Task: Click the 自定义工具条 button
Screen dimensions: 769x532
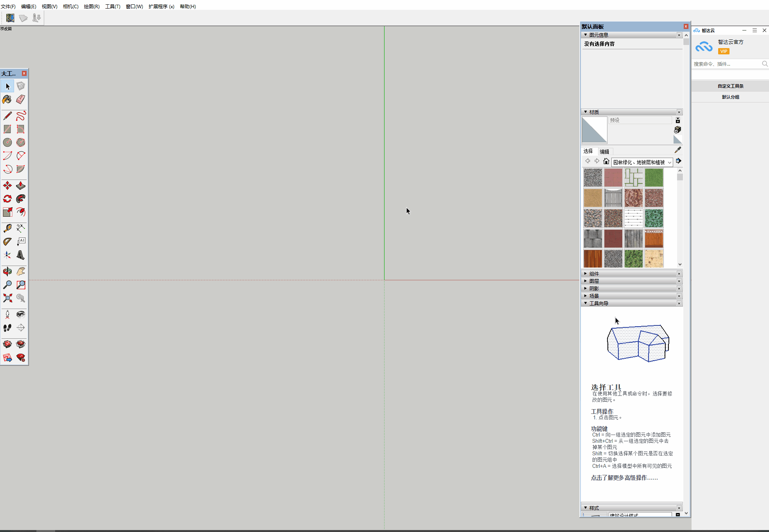Action: click(x=730, y=86)
